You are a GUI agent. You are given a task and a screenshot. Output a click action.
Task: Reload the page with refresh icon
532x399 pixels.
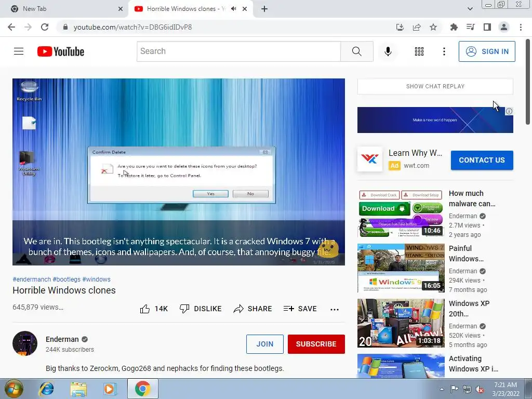pyautogui.click(x=45, y=27)
